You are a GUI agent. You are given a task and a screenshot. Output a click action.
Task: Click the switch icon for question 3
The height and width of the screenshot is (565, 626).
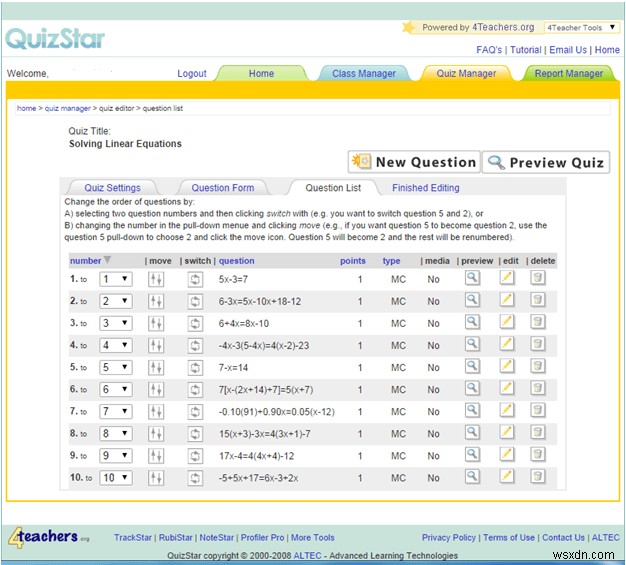(195, 323)
